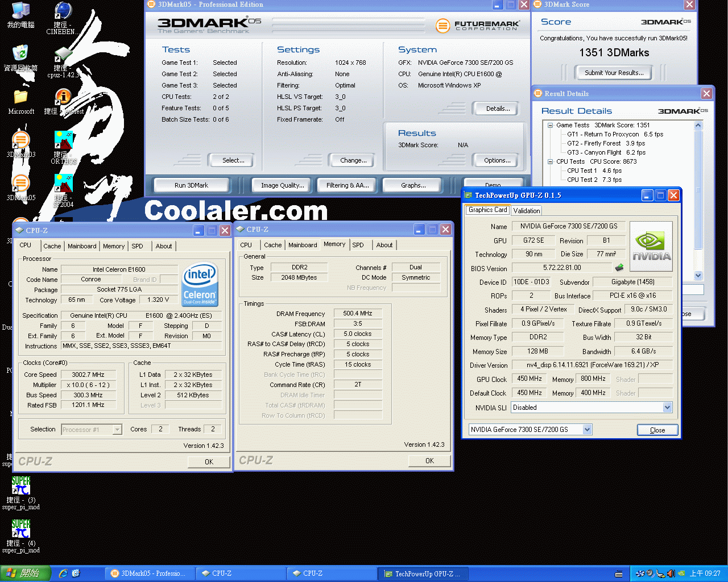
Task: Open the ORTHOS desktop shortcut
Action: [x=63, y=139]
